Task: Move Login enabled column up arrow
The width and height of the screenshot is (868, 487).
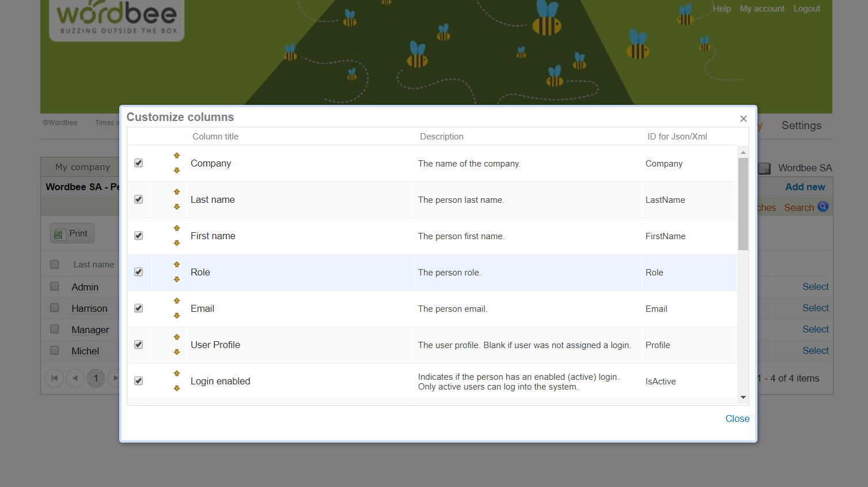Action: [x=177, y=373]
